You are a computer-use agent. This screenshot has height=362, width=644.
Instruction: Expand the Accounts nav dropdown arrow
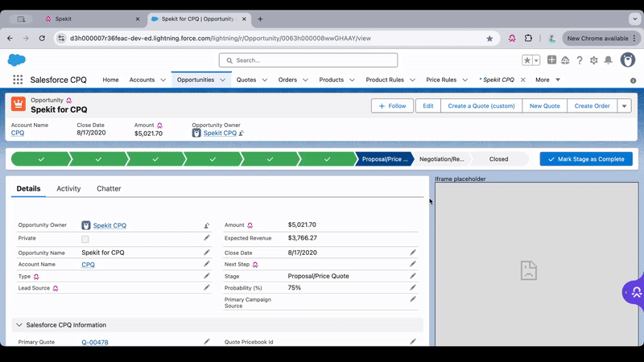coord(163,80)
